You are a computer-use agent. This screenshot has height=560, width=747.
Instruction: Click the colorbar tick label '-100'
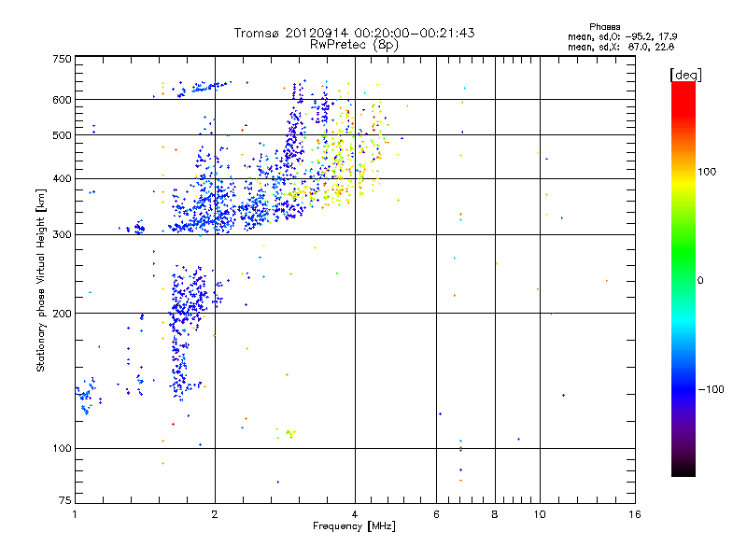point(711,389)
